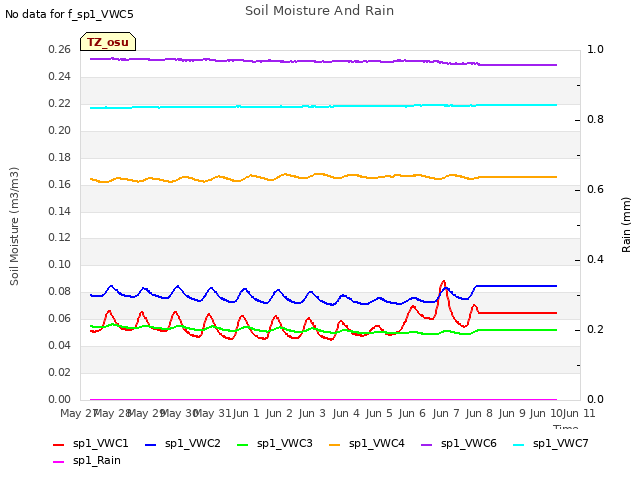Click the 0.00 left axis tick label
Viewport: 640px width, 480px height.
[60, 400]
